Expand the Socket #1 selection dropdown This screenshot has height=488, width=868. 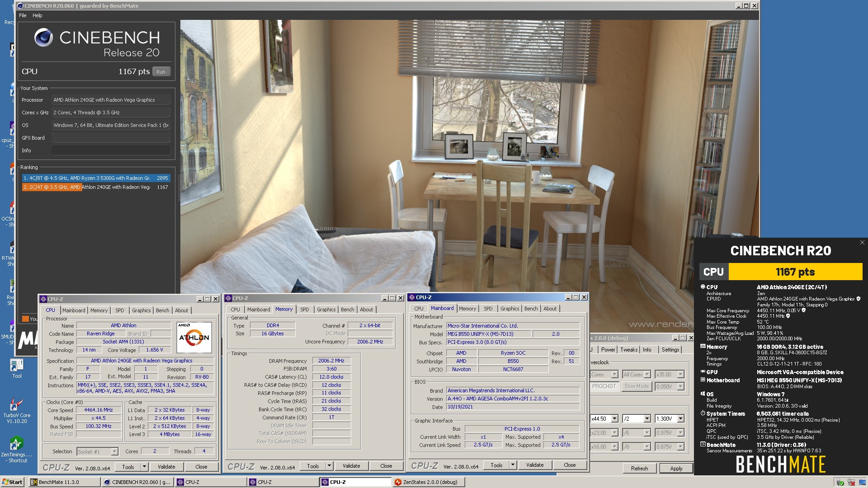114,451
